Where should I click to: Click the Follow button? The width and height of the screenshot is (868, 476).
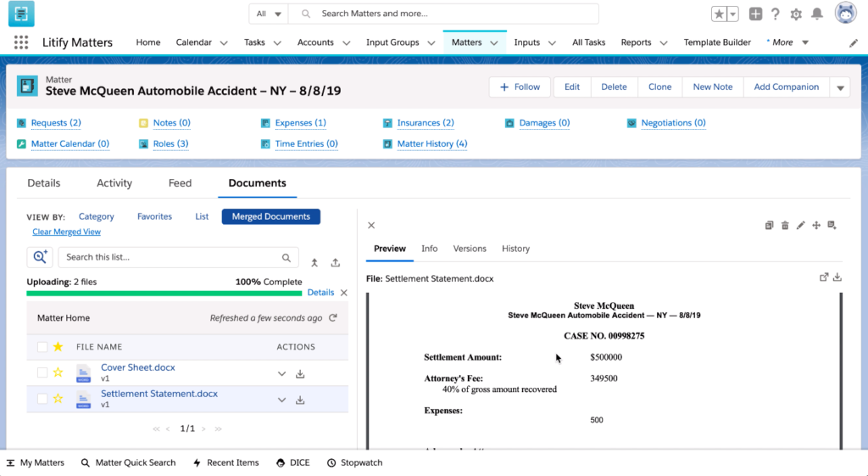point(520,87)
